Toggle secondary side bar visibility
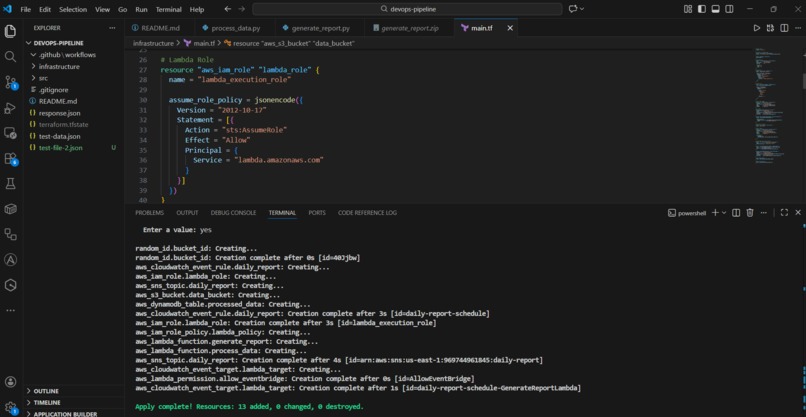 729,9
